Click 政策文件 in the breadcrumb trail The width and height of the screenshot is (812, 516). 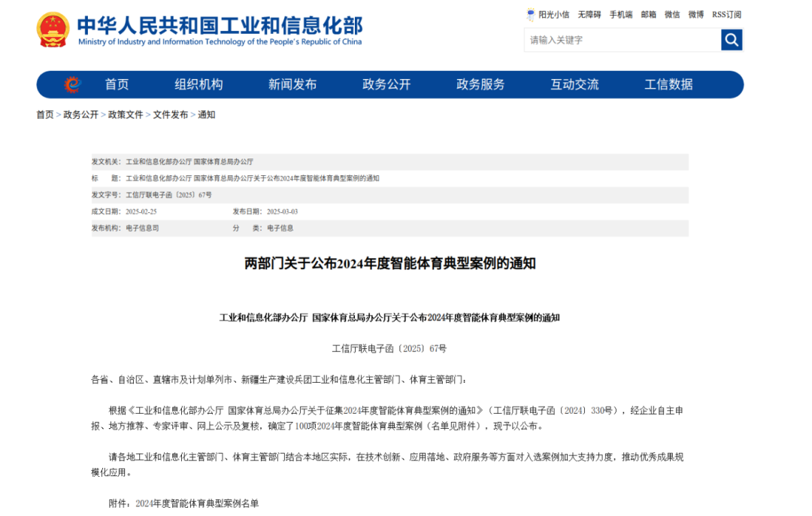point(126,115)
